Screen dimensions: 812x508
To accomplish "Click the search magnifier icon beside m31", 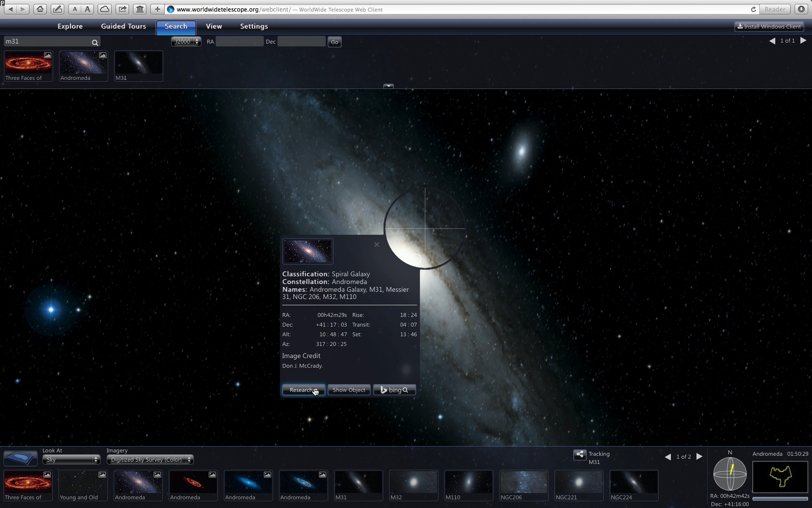I will (x=95, y=43).
